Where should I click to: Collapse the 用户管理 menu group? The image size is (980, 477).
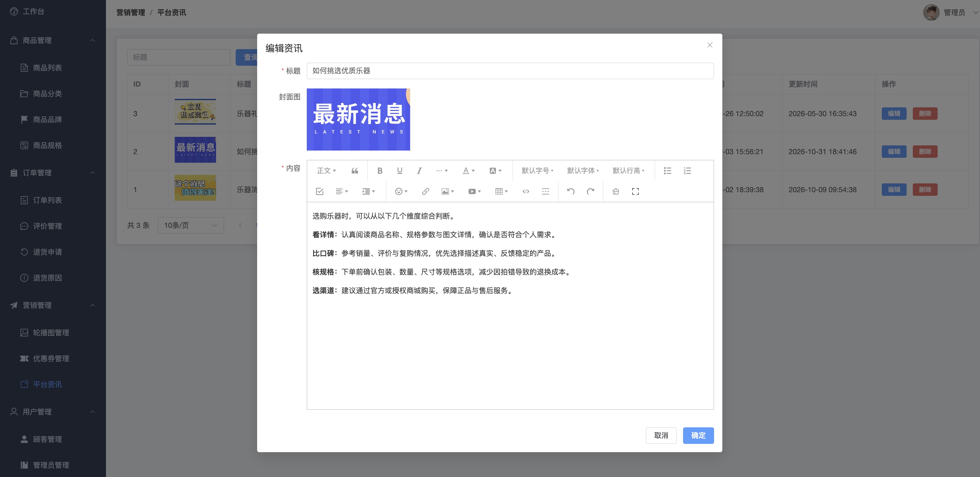point(53,412)
